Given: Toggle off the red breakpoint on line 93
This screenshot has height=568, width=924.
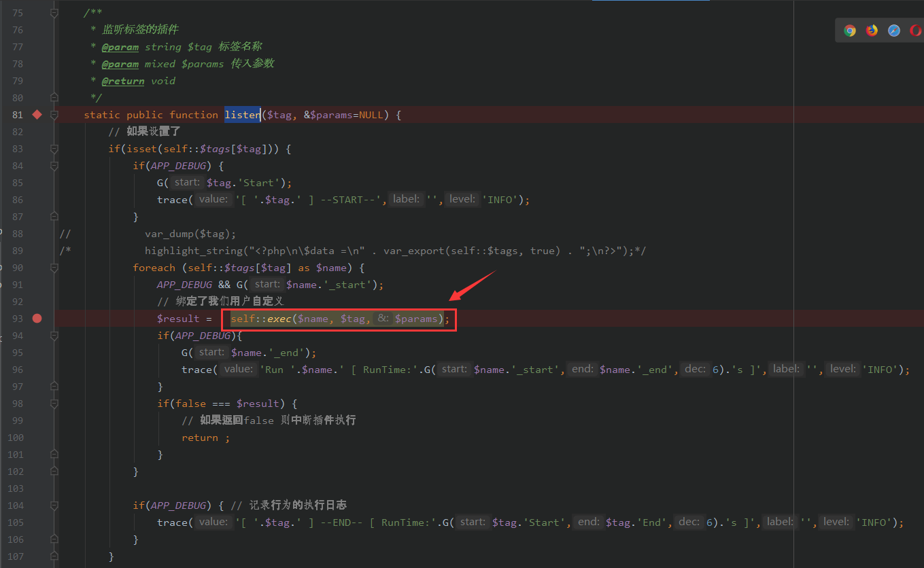Looking at the screenshot, I should (37, 319).
